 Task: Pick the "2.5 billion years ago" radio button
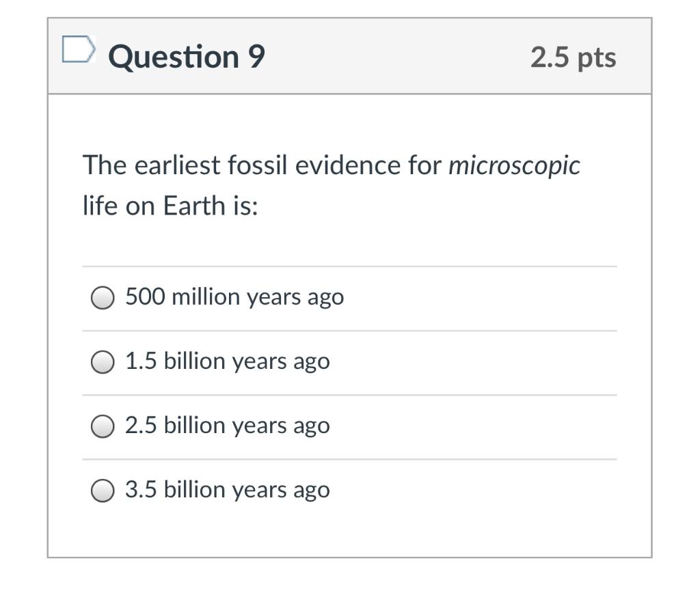(x=103, y=426)
